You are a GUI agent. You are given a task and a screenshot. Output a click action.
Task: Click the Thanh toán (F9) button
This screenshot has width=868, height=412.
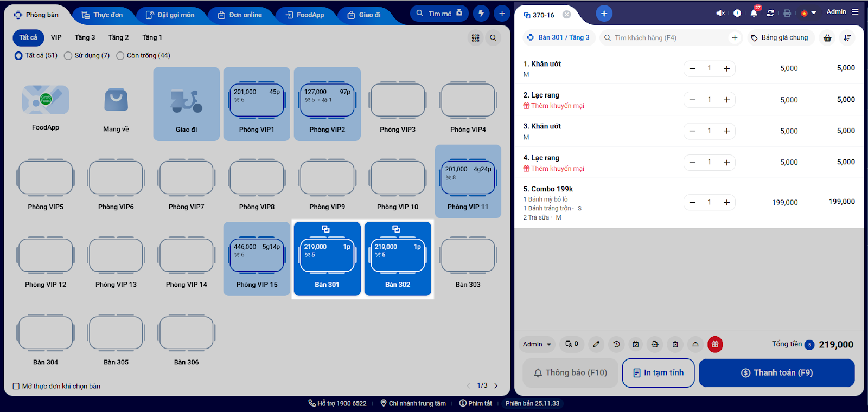pyautogui.click(x=777, y=373)
